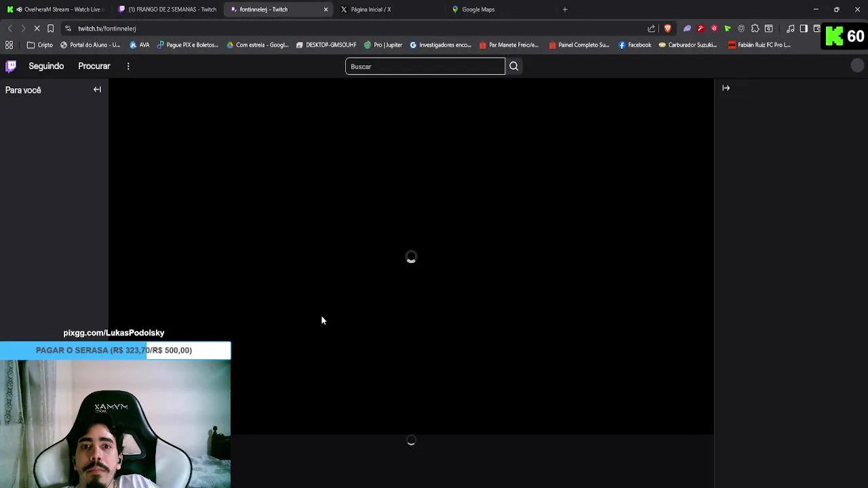The height and width of the screenshot is (488, 868).
Task: Open the Twitch three-dot more menu
Action: tap(127, 66)
